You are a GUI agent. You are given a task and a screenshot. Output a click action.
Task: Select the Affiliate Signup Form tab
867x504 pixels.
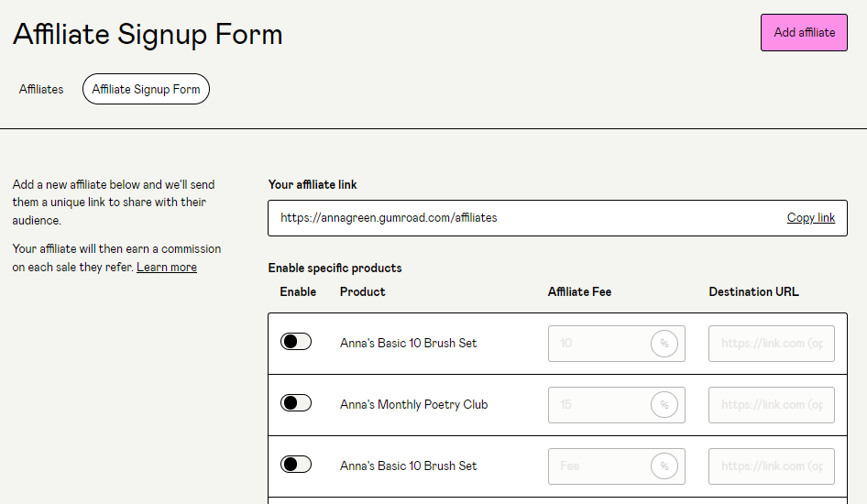pos(146,89)
